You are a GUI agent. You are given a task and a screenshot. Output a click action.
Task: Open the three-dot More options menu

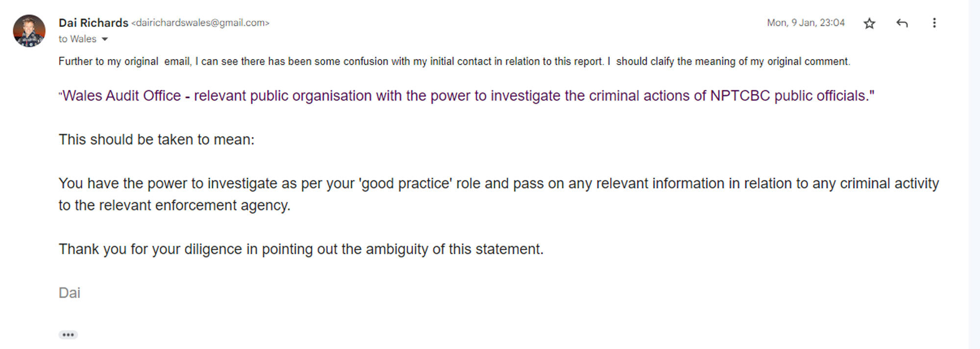(934, 23)
